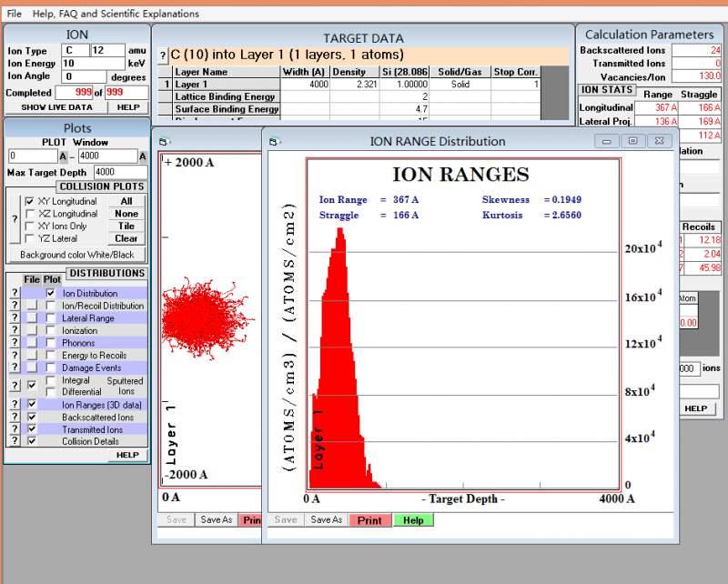Screen dimensions: 728x584
Task: Enable the YZ Lateral collision plot checkbox
Action: 30,238
